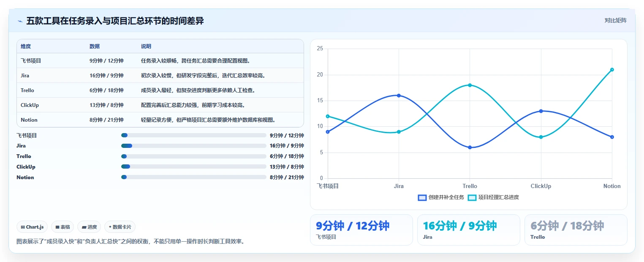This screenshot has width=644, height=262.
Task: Click the cyan line point at Notion (21)
Action: coord(612,70)
